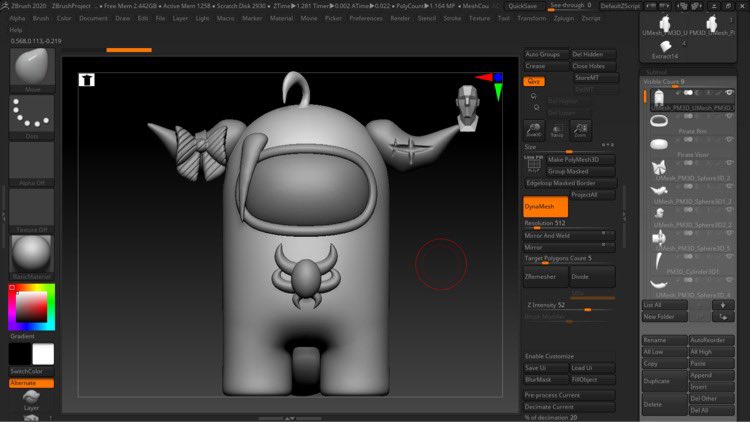This screenshot has height=422, width=750.
Task: Click the bottom tray expand arrows
Action: pos(290,418)
